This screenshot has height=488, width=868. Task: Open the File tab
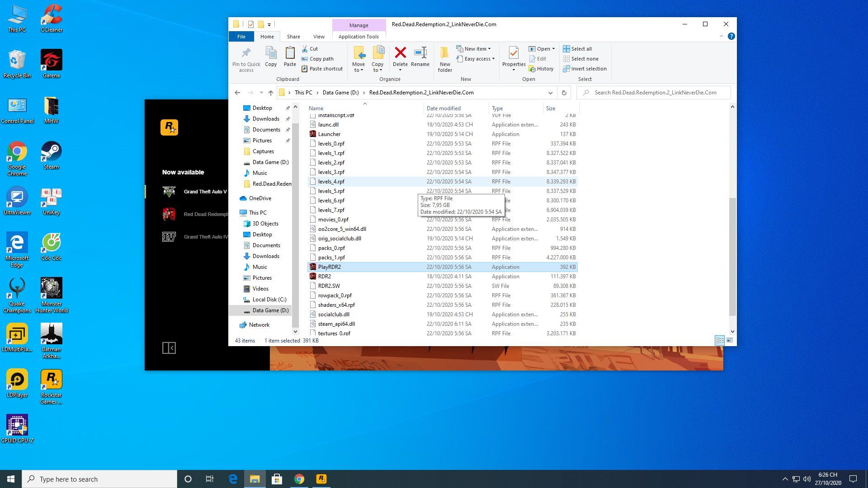pos(241,37)
